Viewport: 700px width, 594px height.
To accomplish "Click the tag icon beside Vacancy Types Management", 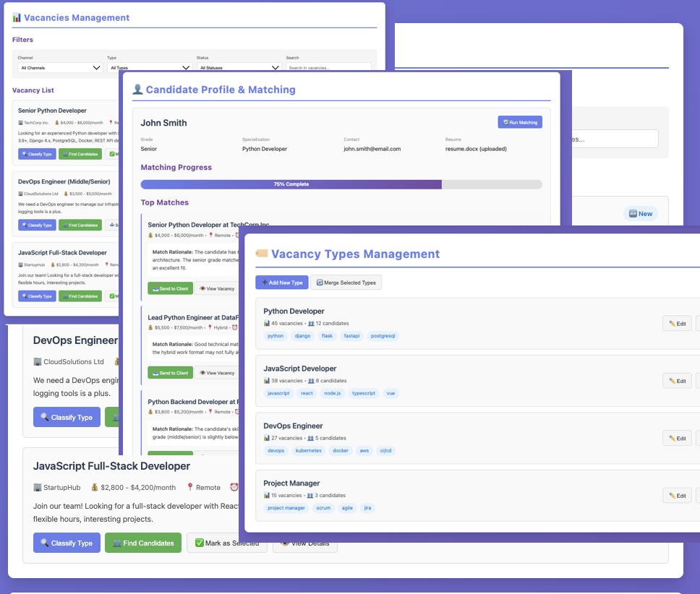I will (x=261, y=254).
